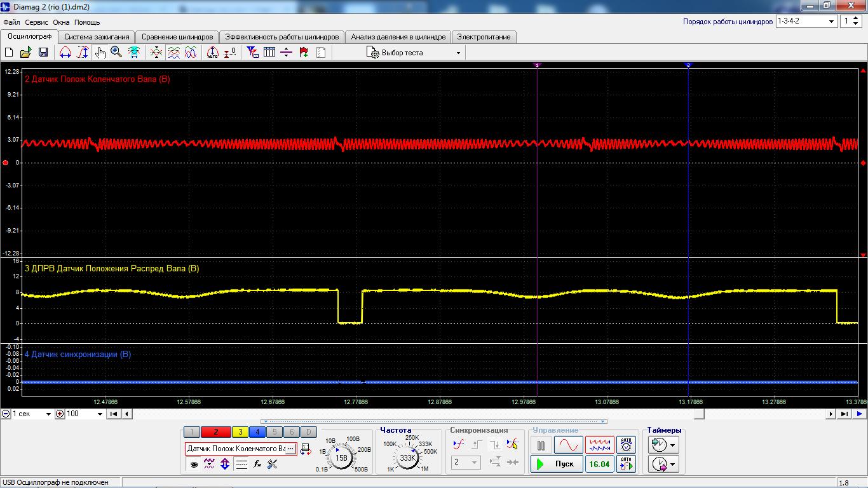Add a red flag marker
This screenshot has width=868, height=488.
coord(304,53)
